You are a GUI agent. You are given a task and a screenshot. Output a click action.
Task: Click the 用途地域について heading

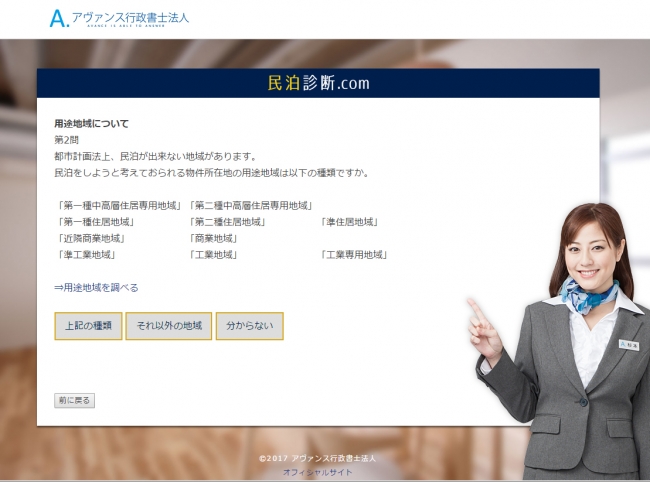(x=91, y=124)
